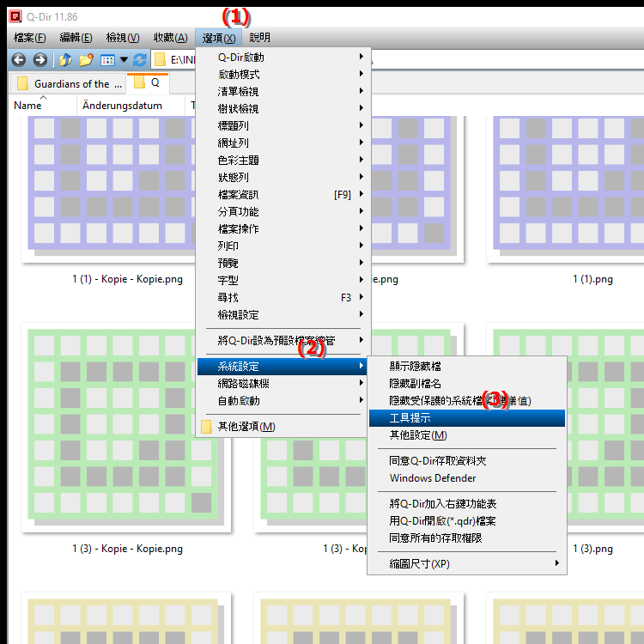Click 將Q-Dir加入右鍵功能表 entry
The height and width of the screenshot is (644, 644).
tap(467, 504)
